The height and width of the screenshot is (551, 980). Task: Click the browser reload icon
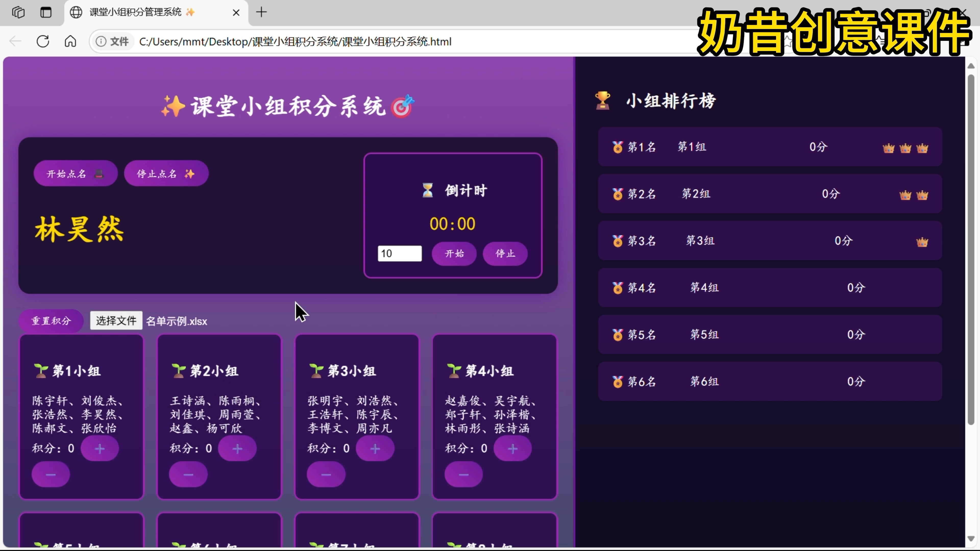coord(43,41)
